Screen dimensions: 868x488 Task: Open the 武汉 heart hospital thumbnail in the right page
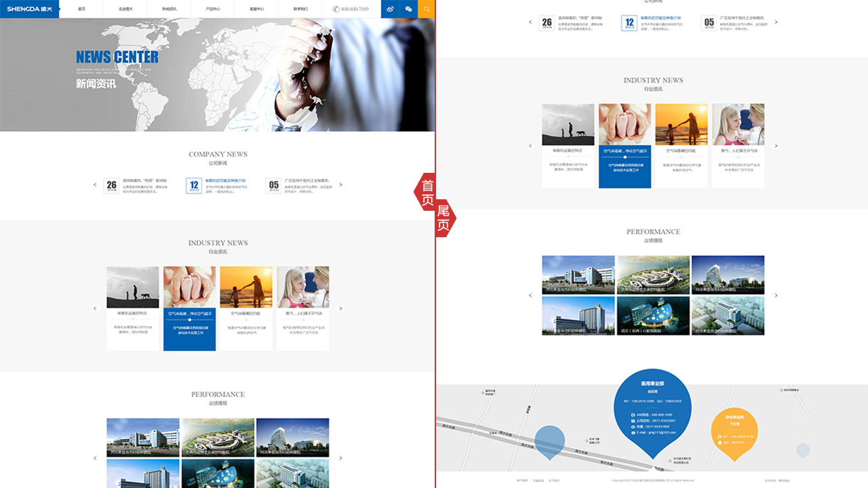(652, 316)
